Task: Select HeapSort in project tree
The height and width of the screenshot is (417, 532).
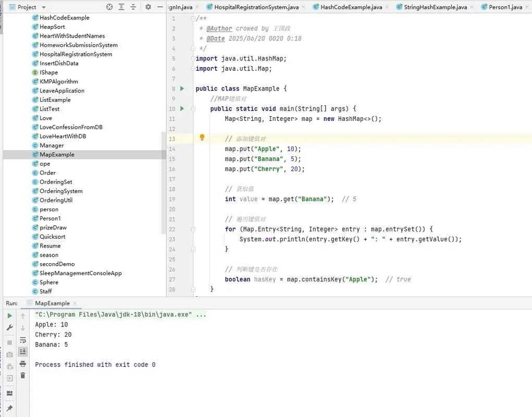Action: [x=52, y=27]
